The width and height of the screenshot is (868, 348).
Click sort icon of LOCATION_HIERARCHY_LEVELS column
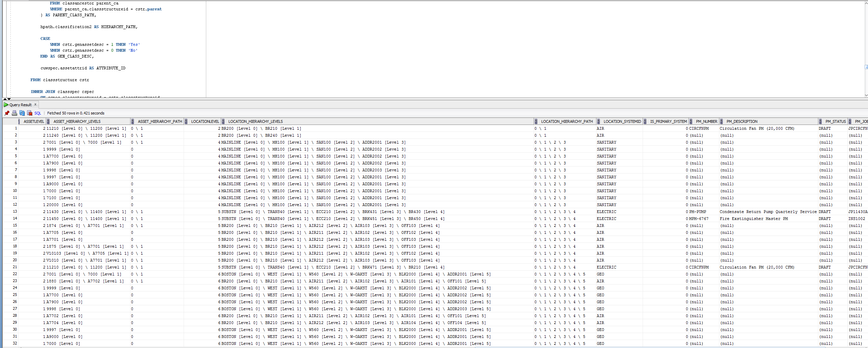tap(223, 121)
